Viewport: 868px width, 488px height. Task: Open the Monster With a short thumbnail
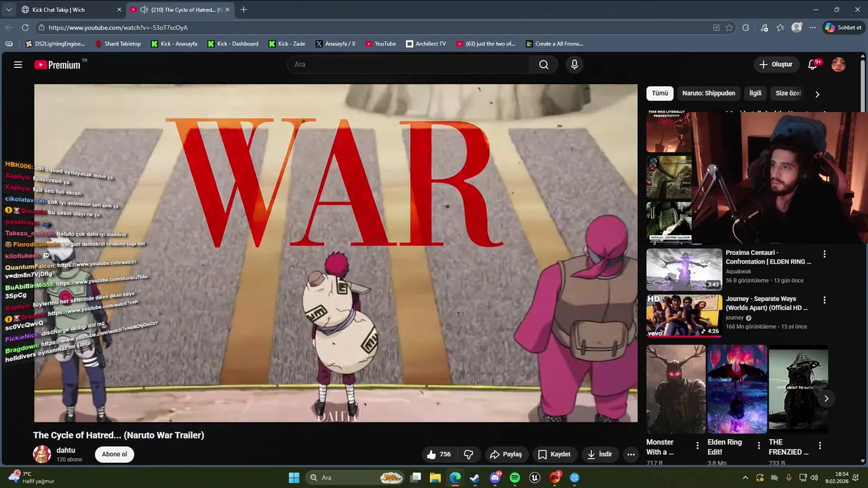pyautogui.click(x=676, y=389)
